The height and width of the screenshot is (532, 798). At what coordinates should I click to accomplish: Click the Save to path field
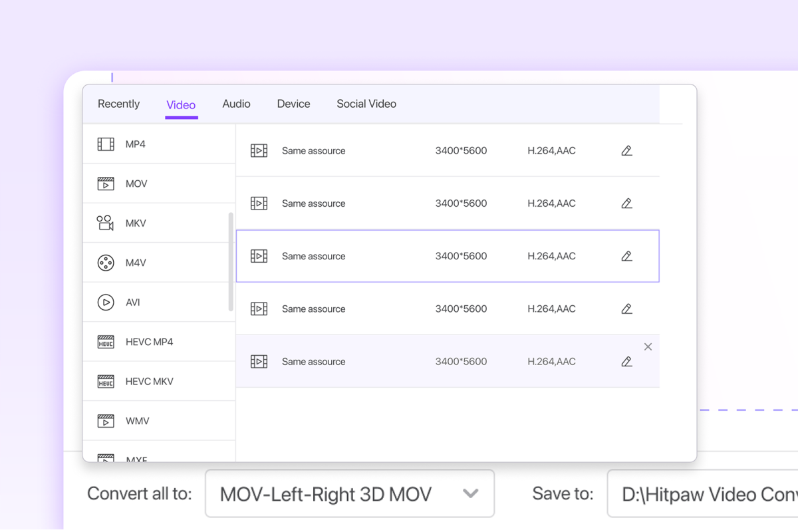[702, 493]
